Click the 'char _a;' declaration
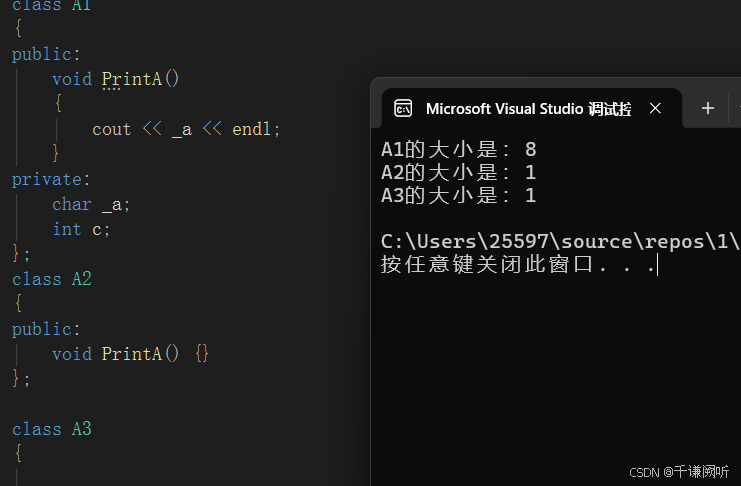Image resolution: width=741 pixels, height=486 pixels. (91, 205)
